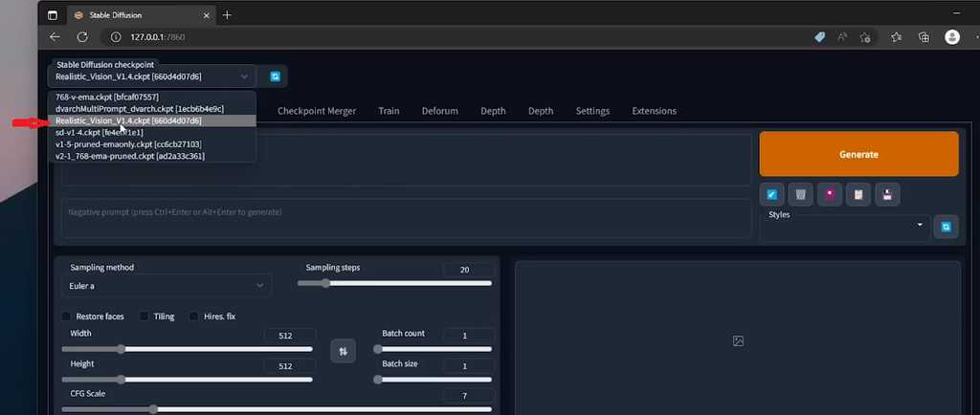Image resolution: width=980 pixels, height=415 pixels.
Task: Reload the browser page
Action: tap(82, 37)
